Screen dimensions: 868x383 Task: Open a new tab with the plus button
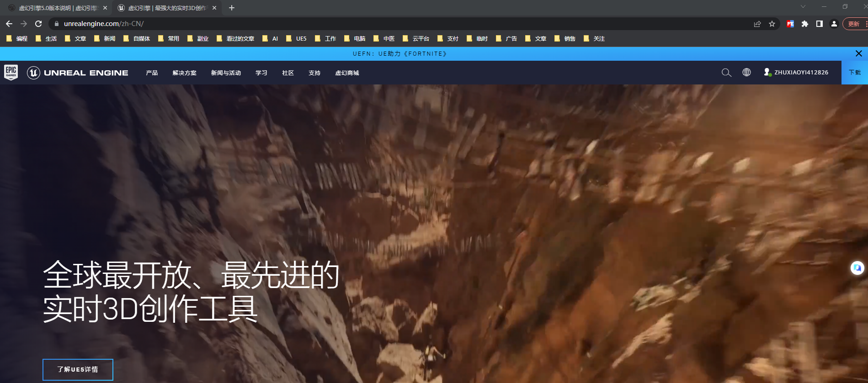tap(232, 8)
